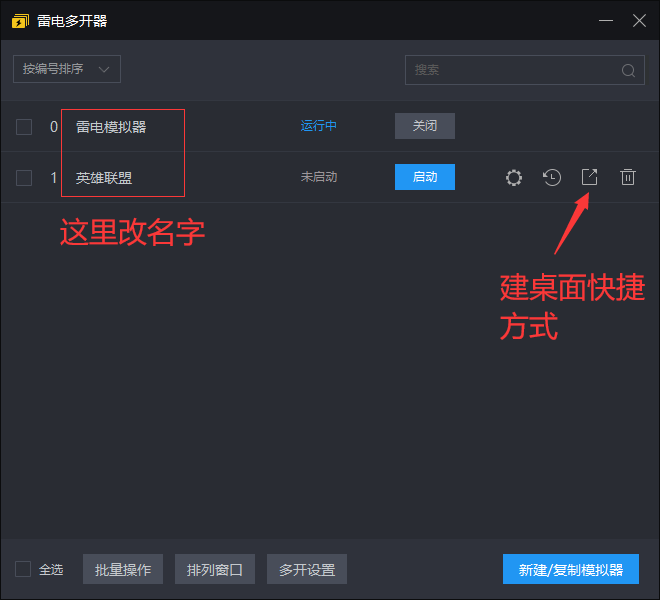The width and height of the screenshot is (660, 600).
Task: Close the 雷电多开器 window
Action: pos(639,20)
